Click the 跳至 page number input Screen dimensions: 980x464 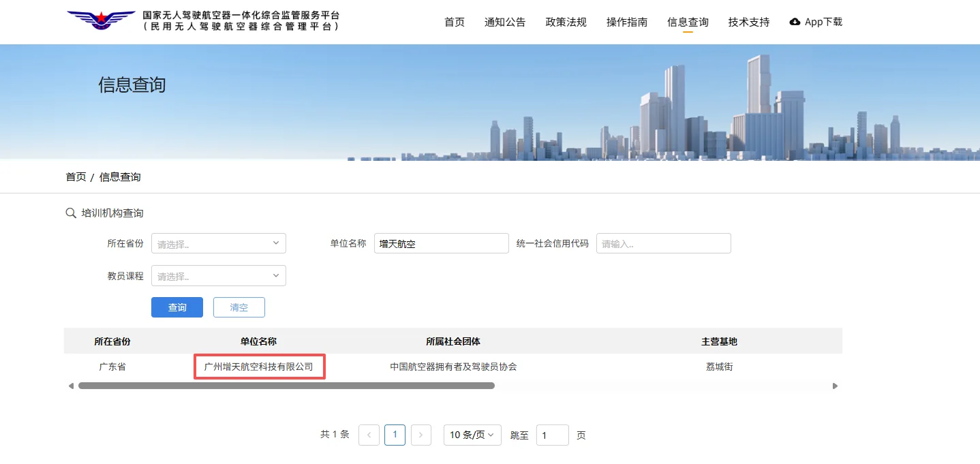pyautogui.click(x=553, y=435)
